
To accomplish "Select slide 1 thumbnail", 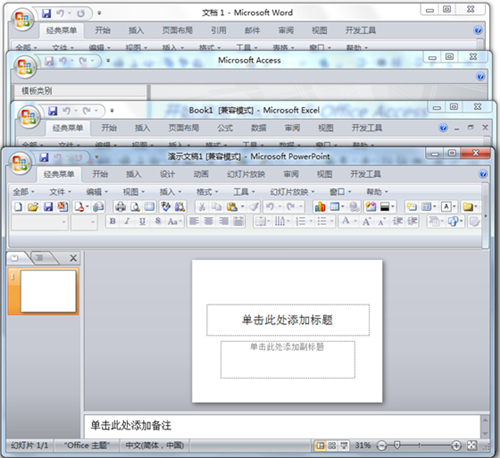I will pos(48,292).
